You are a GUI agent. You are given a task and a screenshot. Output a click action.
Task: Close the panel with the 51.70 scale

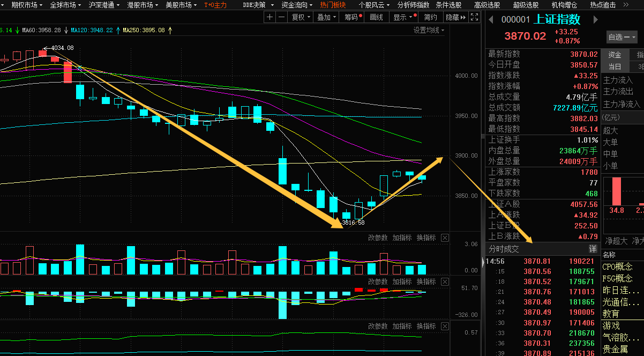(x=445, y=281)
